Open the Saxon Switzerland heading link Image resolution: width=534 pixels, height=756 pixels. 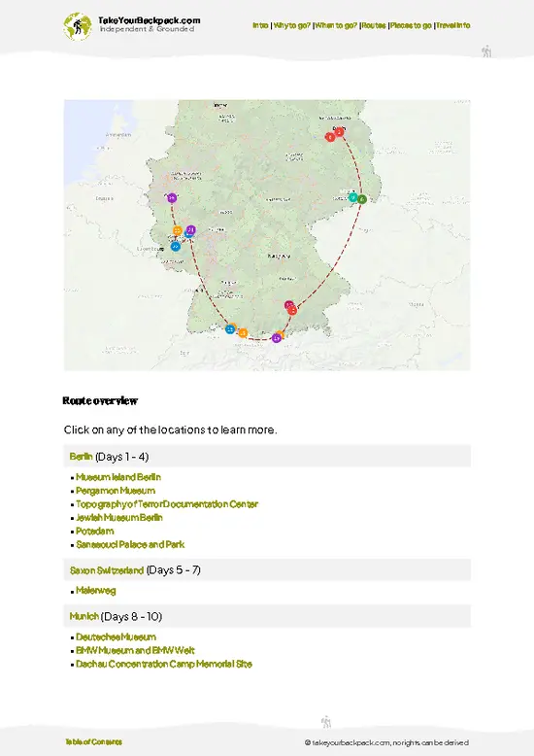107,569
